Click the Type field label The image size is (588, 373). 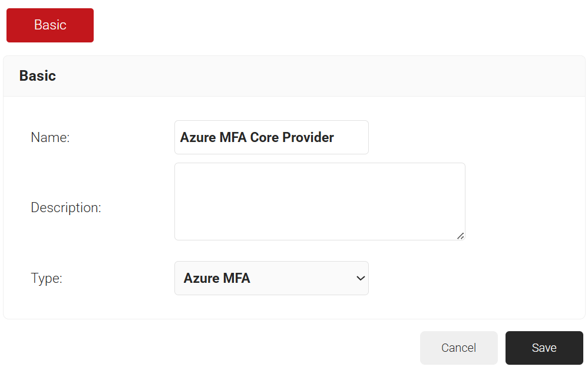pos(47,278)
